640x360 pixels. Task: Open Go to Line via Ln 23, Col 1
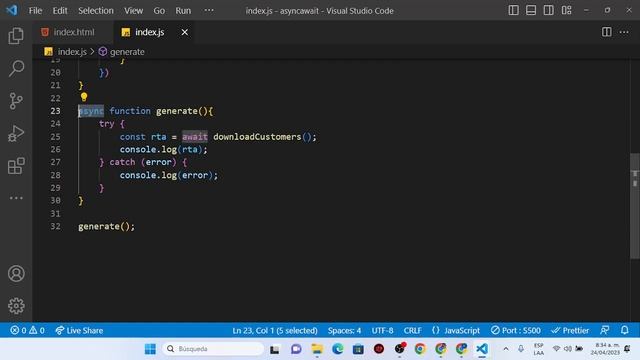275,330
